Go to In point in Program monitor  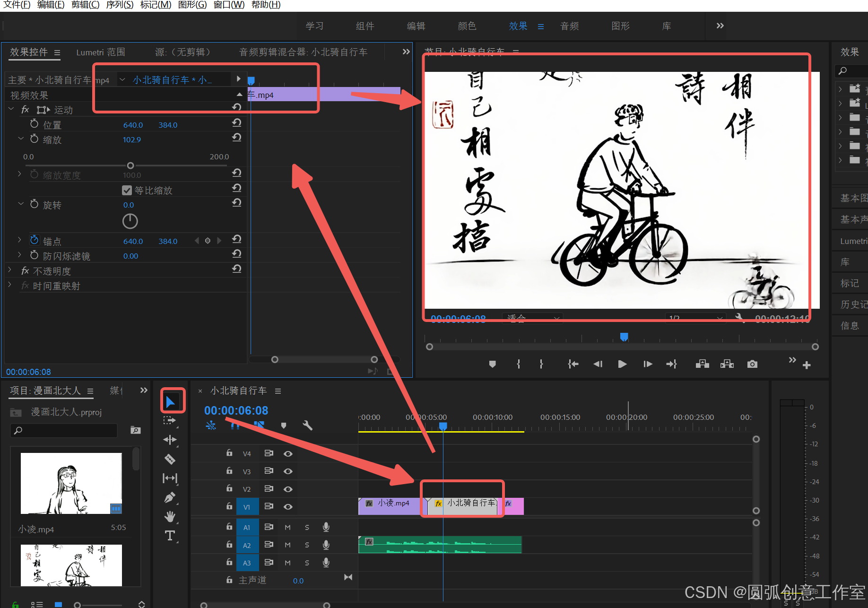pyautogui.click(x=573, y=364)
